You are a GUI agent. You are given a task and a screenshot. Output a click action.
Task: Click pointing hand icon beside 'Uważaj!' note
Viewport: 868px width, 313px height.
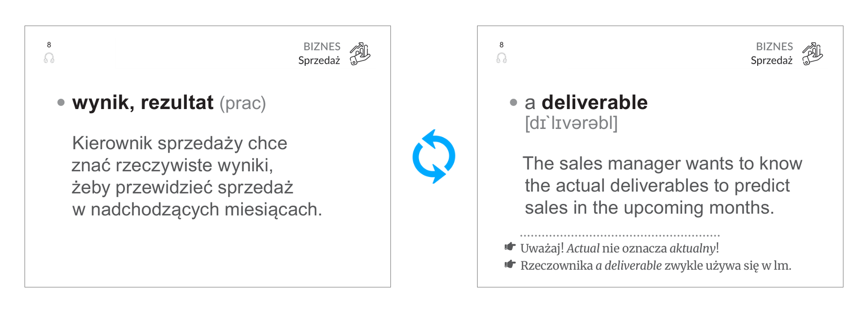510,247
